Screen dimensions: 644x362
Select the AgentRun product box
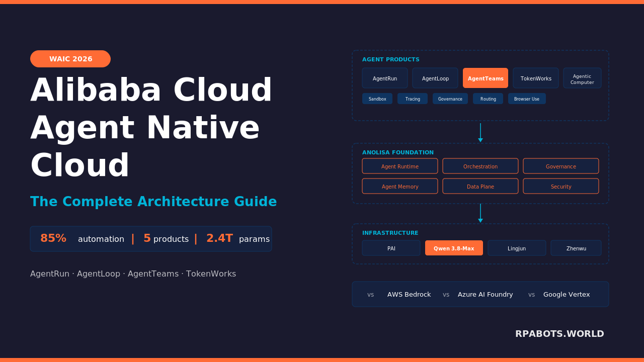tap(385, 78)
